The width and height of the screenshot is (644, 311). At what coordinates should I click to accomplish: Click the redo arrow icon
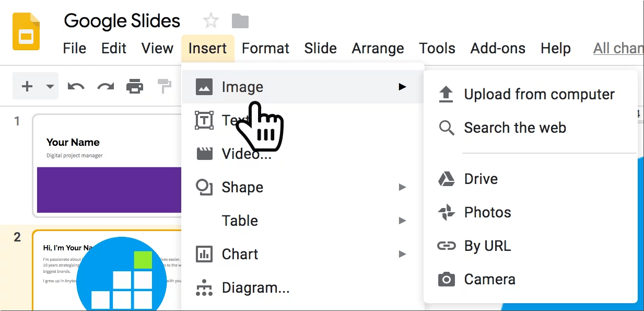106,86
